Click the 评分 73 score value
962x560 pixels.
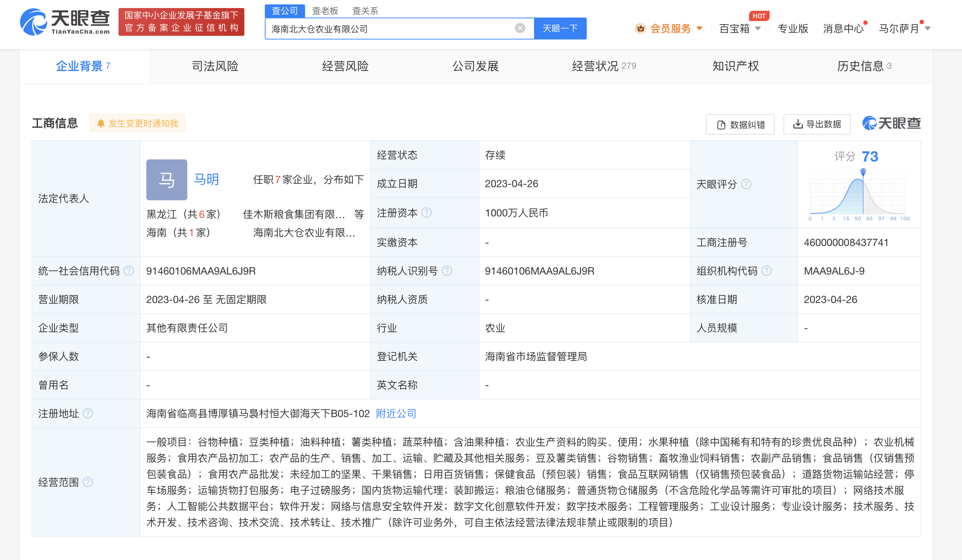[869, 156]
